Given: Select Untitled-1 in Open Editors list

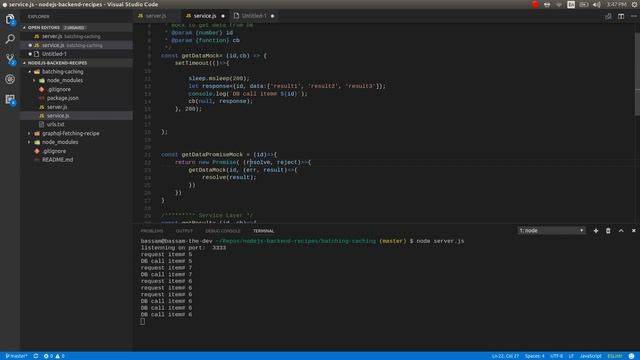Looking at the screenshot, I should pyautogui.click(x=76, y=54).
